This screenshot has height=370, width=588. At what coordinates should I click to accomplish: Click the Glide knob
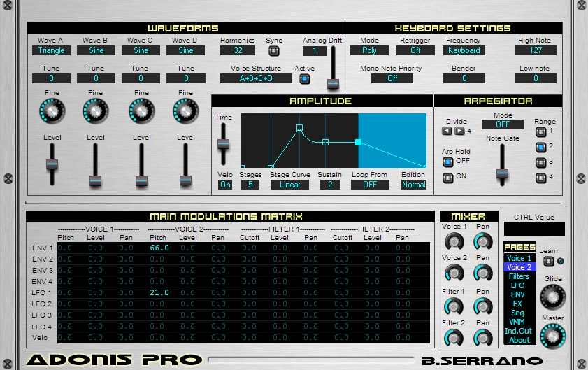pos(553,297)
